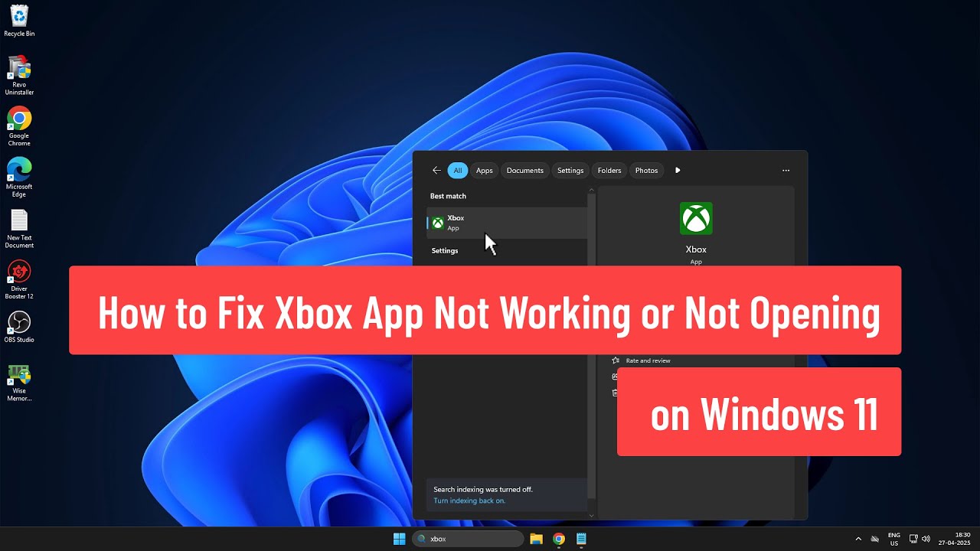The width and height of the screenshot is (980, 551).
Task: Open Recycle Bin desktop icon
Action: click(19, 21)
